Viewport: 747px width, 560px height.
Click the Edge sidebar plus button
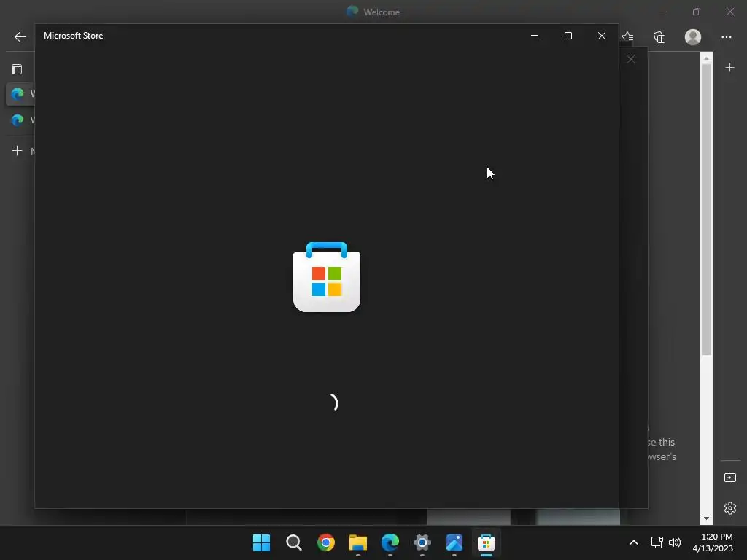(729, 68)
